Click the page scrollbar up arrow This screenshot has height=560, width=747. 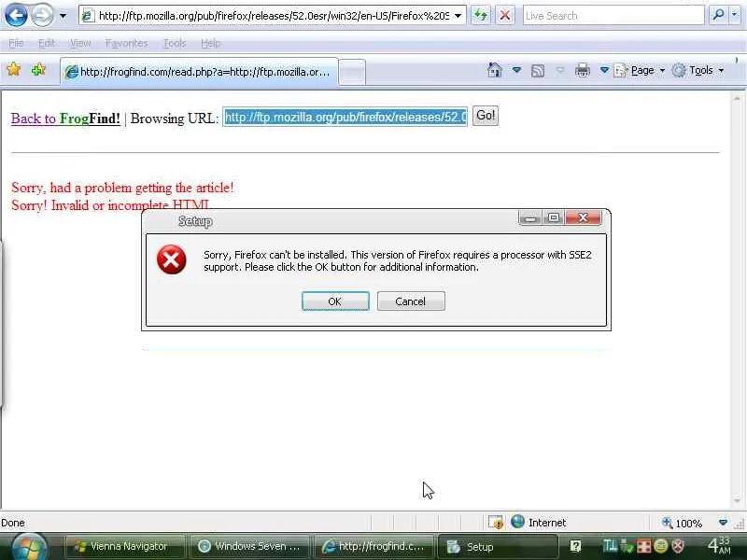(737, 98)
